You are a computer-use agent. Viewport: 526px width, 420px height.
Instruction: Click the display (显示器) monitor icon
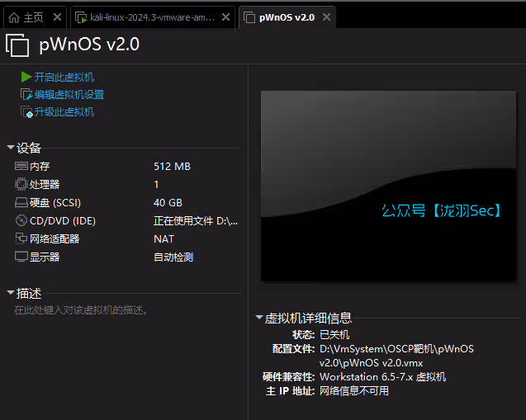click(x=21, y=257)
